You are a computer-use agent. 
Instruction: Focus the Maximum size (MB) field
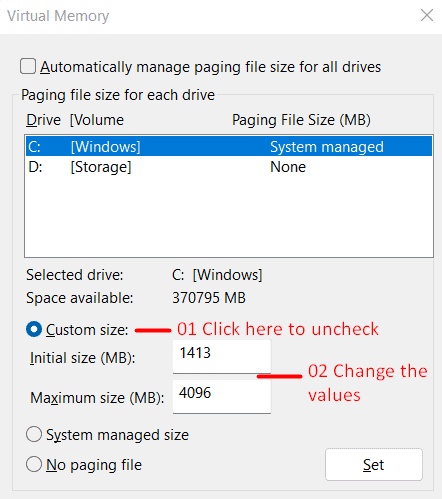pos(222,397)
